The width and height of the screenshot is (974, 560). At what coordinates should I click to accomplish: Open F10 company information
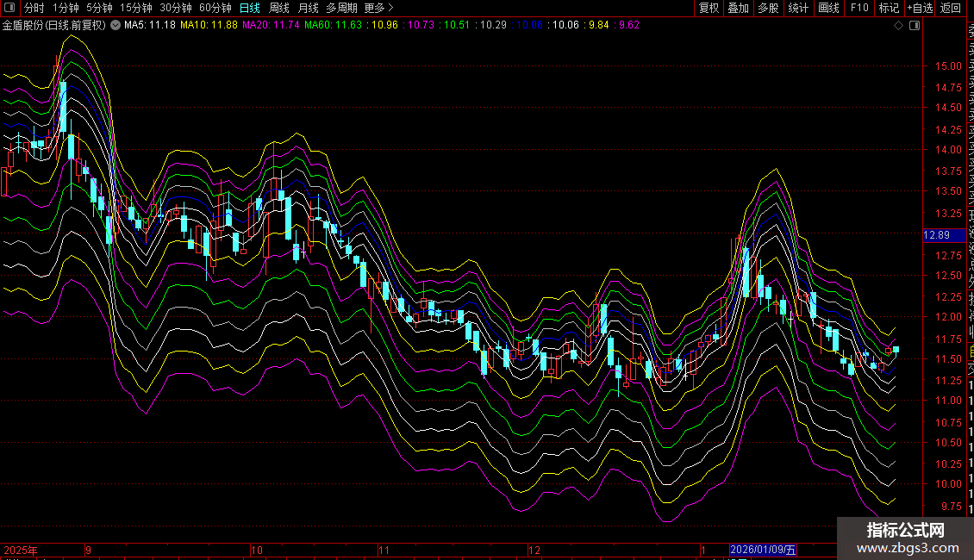[859, 9]
